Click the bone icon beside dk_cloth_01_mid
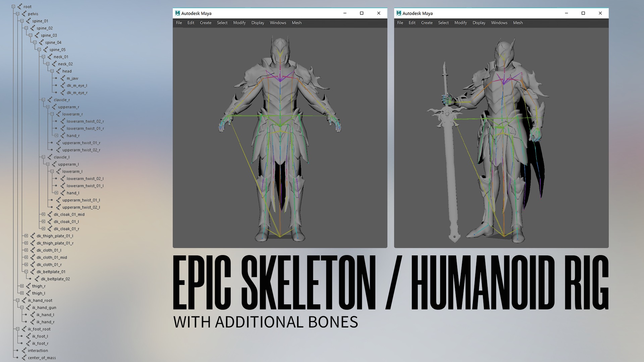This screenshot has height=362, width=644. 33,257
